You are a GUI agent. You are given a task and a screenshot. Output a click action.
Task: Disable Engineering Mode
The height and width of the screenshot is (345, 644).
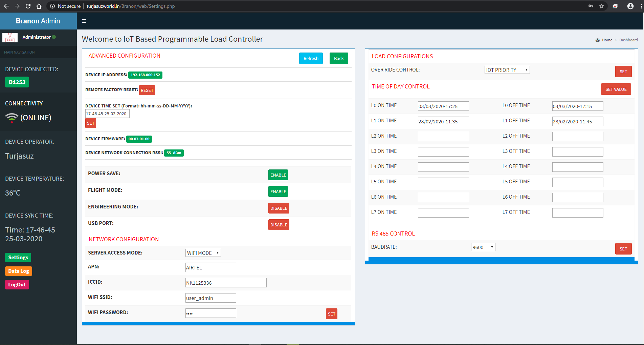[x=279, y=208]
